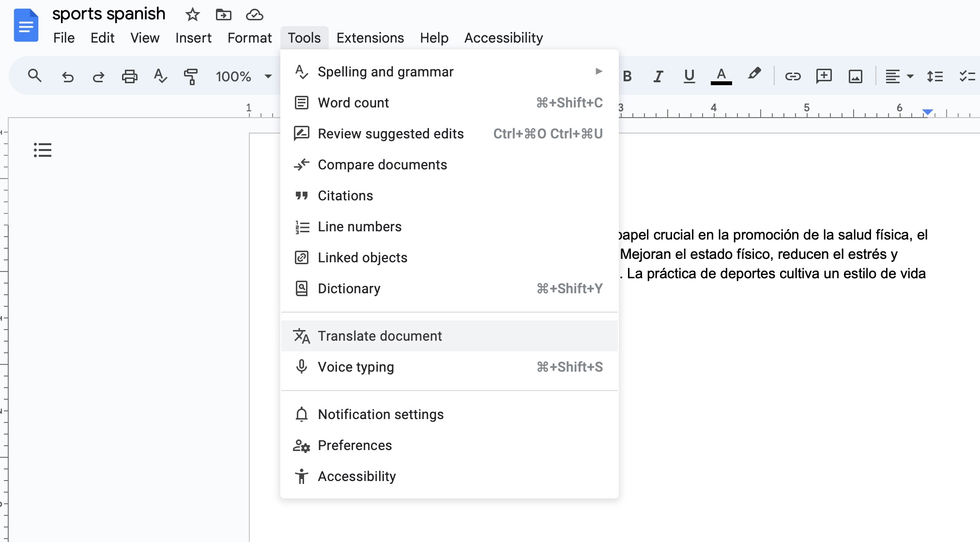Open the Insert menu
Screen dimensions: 980x542
[193, 38]
